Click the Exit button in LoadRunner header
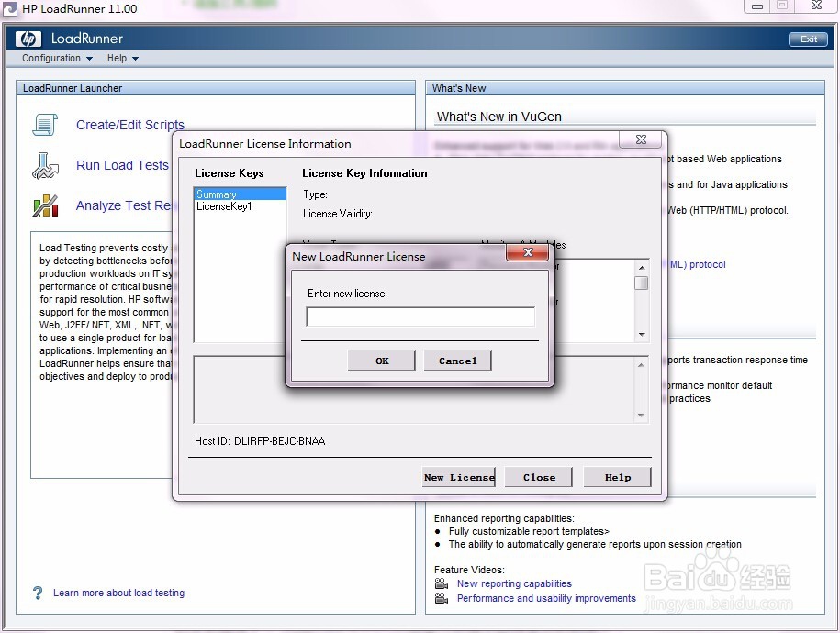840x633 pixels. (809, 39)
